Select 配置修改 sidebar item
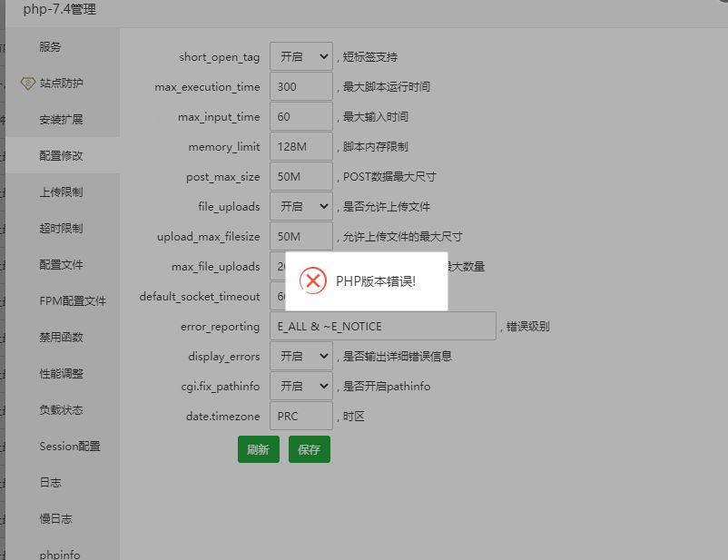This screenshot has width=728, height=560. click(x=62, y=155)
